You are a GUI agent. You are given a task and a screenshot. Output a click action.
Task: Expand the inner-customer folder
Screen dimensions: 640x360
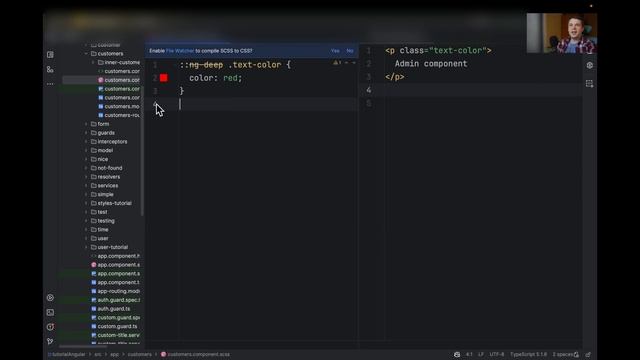93,62
